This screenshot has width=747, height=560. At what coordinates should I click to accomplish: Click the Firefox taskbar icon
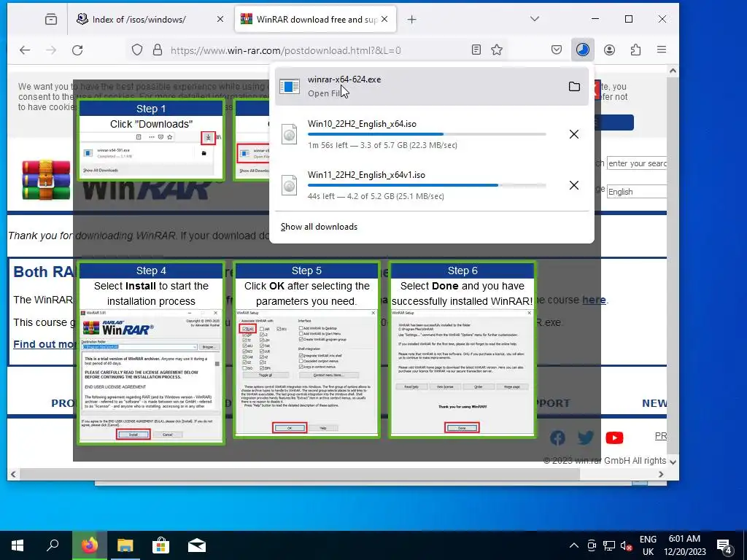tap(90, 545)
